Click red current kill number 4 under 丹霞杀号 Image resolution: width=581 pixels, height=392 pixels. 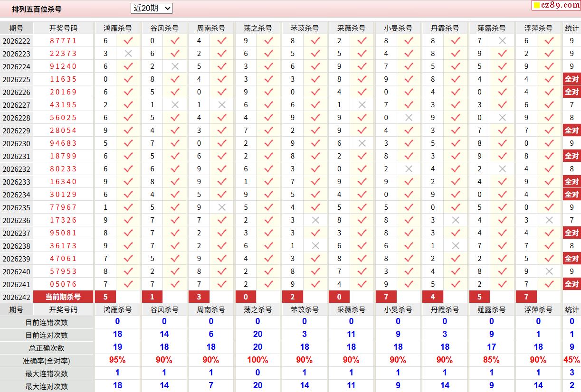[433, 297]
